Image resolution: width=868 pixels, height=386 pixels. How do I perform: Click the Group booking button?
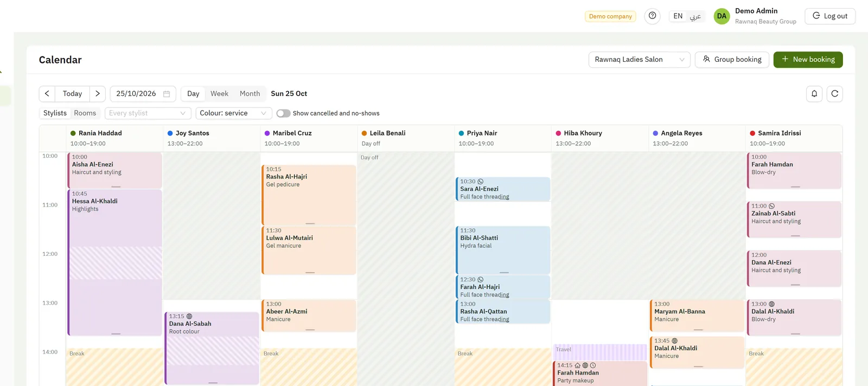coord(732,60)
